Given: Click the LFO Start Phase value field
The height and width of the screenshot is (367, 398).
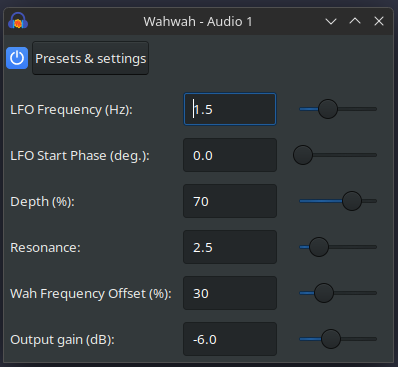Looking at the screenshot, I should [x=230, y=155].
